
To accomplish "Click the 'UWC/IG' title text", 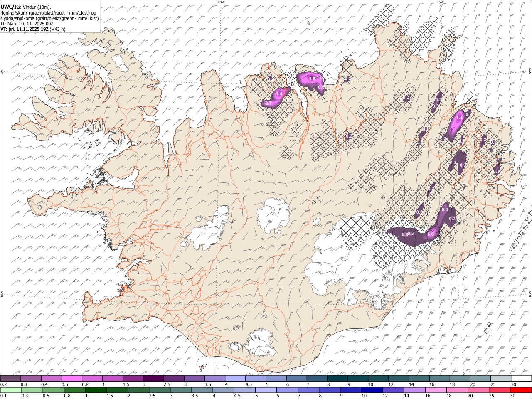I will tap(10, 7).
